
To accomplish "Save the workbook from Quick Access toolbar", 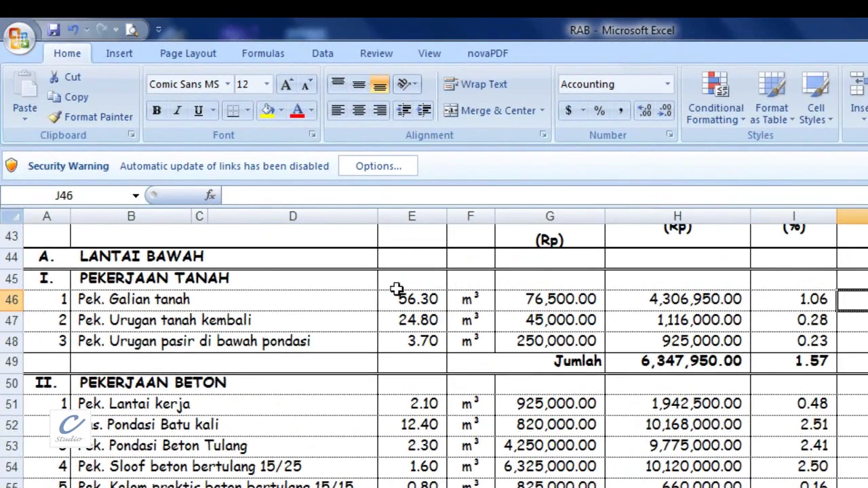I will click(x=54, y=30).
